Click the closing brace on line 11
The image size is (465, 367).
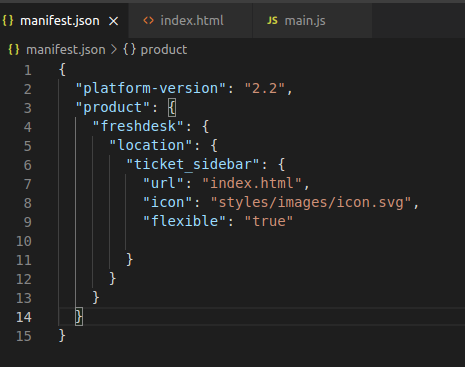click(x=130, y=259)
